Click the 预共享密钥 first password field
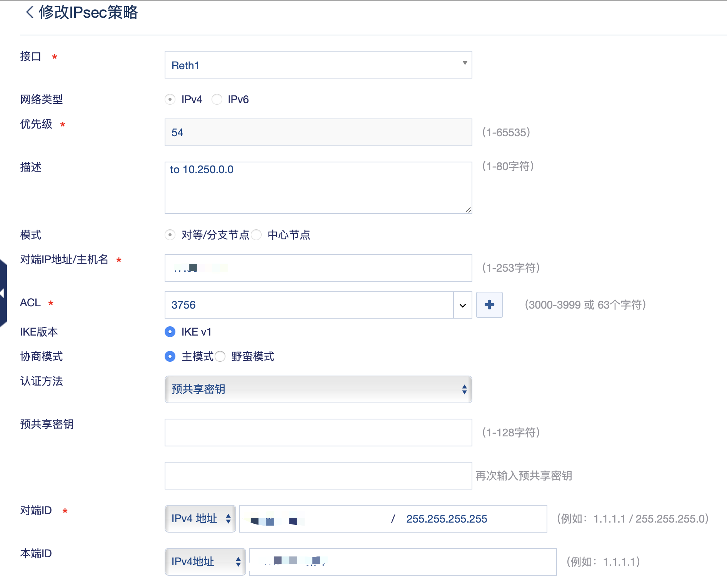This screenshot has height=588, width=727. [318, 433]
